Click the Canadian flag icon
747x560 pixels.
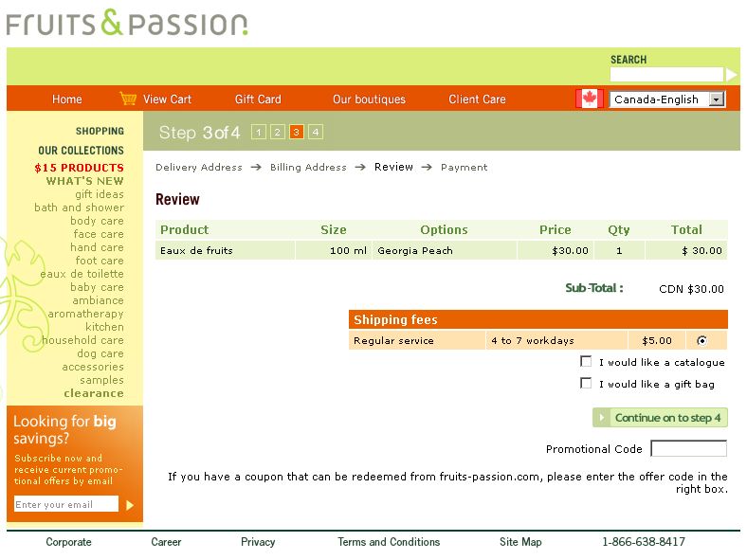coord(590,99)
